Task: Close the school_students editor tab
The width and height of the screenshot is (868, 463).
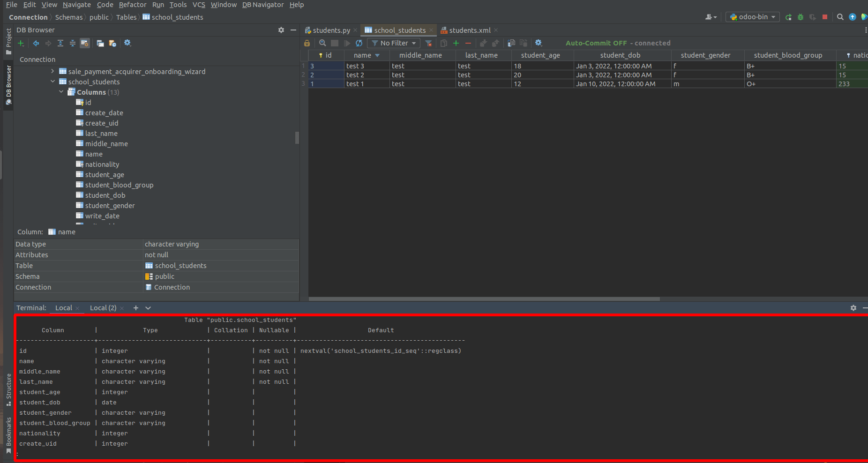Action: point(431,30)
